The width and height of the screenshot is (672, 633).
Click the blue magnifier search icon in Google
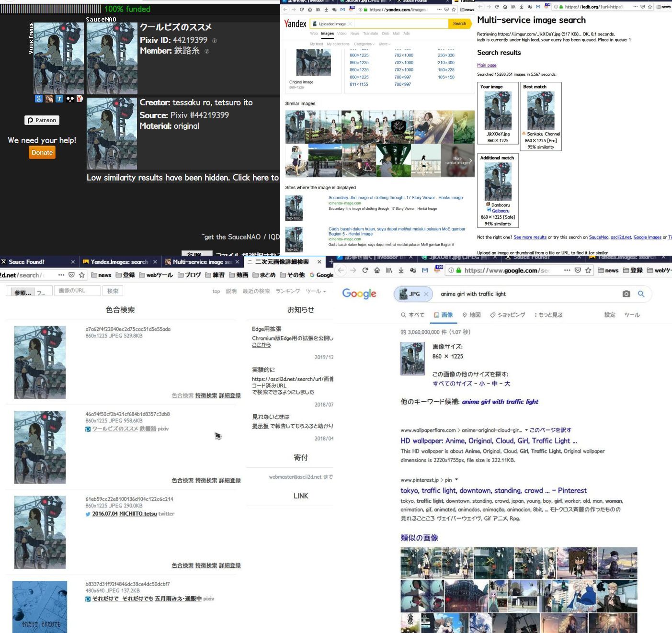641,294
